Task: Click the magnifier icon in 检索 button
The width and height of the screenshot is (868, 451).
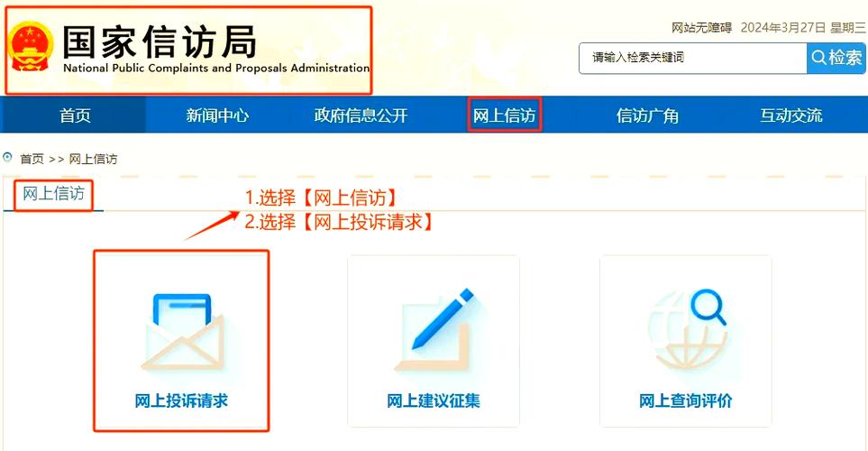Action: 818,58
